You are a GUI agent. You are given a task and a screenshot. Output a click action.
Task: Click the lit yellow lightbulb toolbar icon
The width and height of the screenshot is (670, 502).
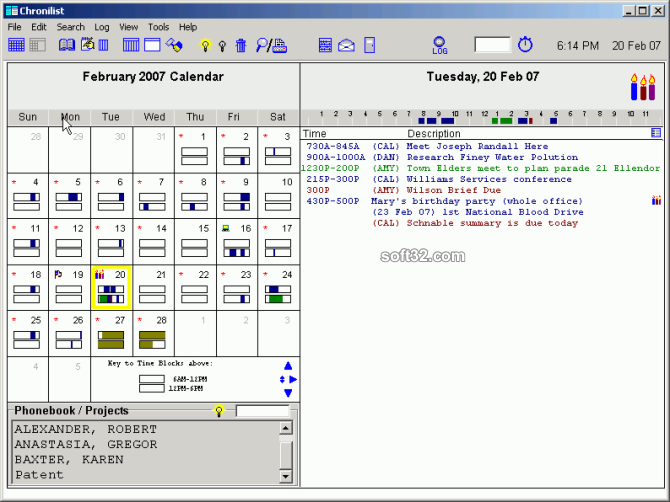pyautogui.click(x=206, y=45)
